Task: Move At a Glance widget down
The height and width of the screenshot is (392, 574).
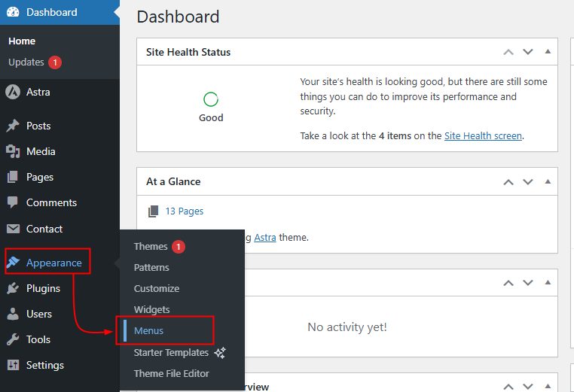Action: coord(527,182)
